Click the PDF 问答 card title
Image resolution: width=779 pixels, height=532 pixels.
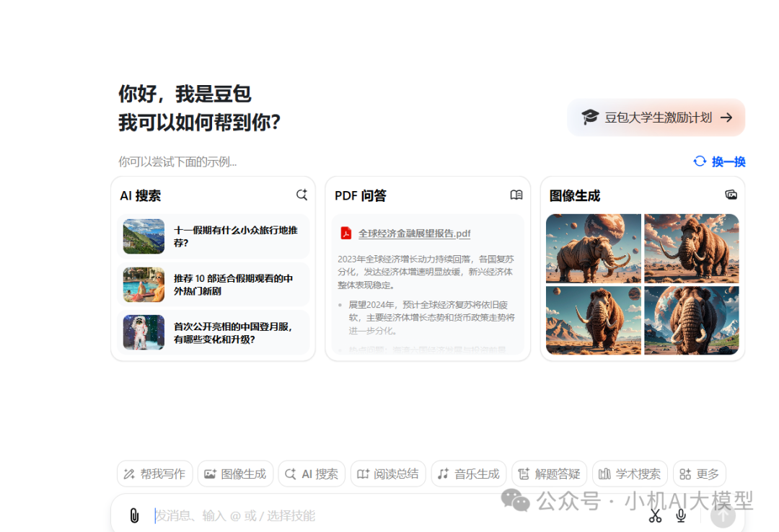360,195
